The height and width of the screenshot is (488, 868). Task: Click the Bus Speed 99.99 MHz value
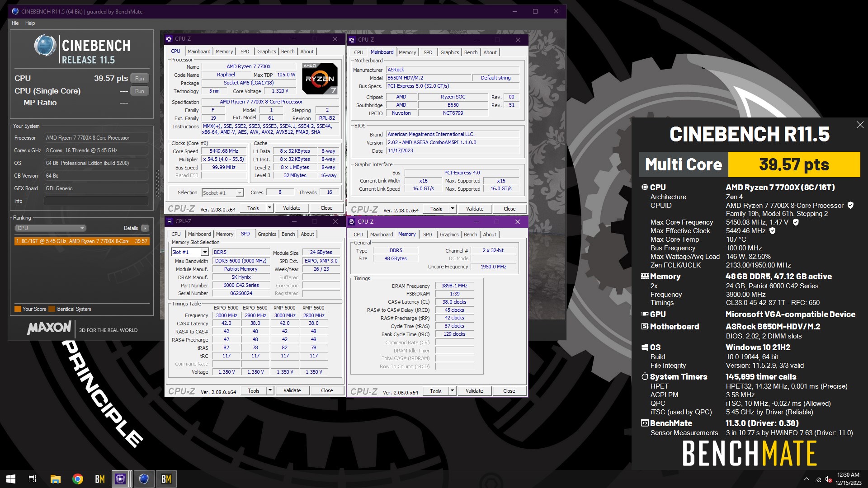[x=223, y=167]
